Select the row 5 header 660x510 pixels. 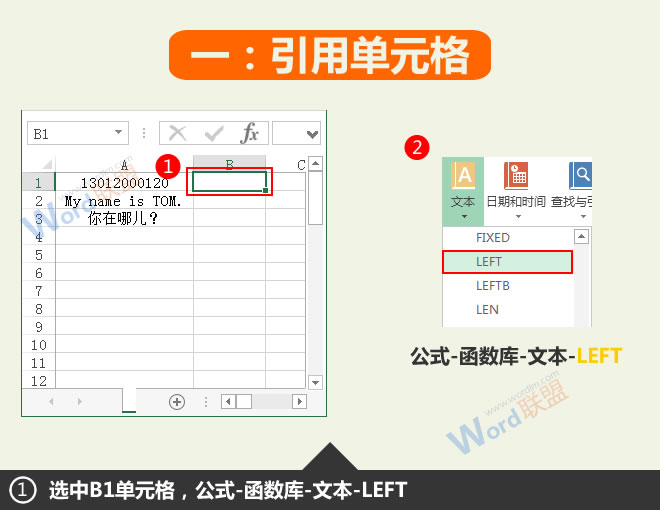pos(38,254)
